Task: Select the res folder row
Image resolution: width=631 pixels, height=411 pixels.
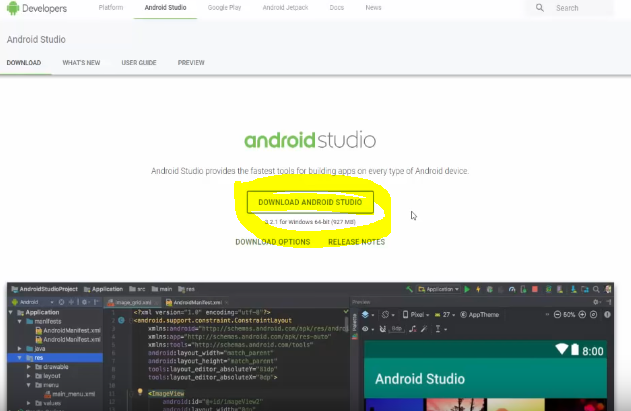Action: (x=55, y=357)
